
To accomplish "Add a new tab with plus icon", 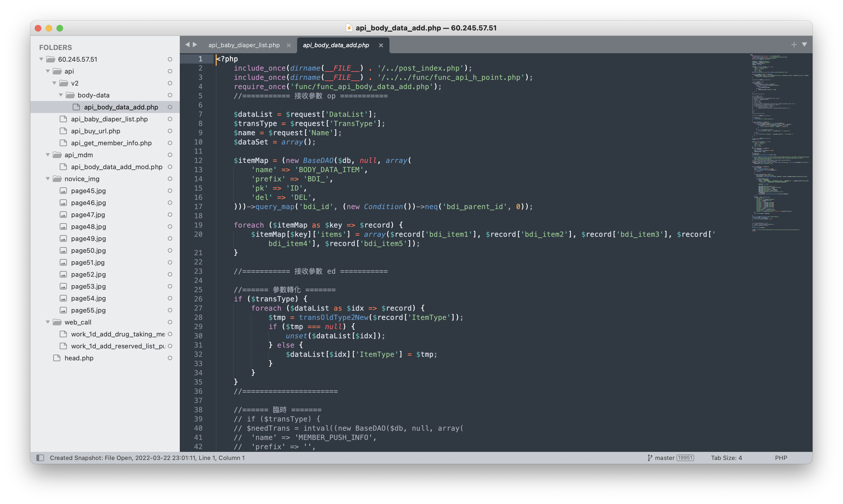I will [x=794, y=45].
